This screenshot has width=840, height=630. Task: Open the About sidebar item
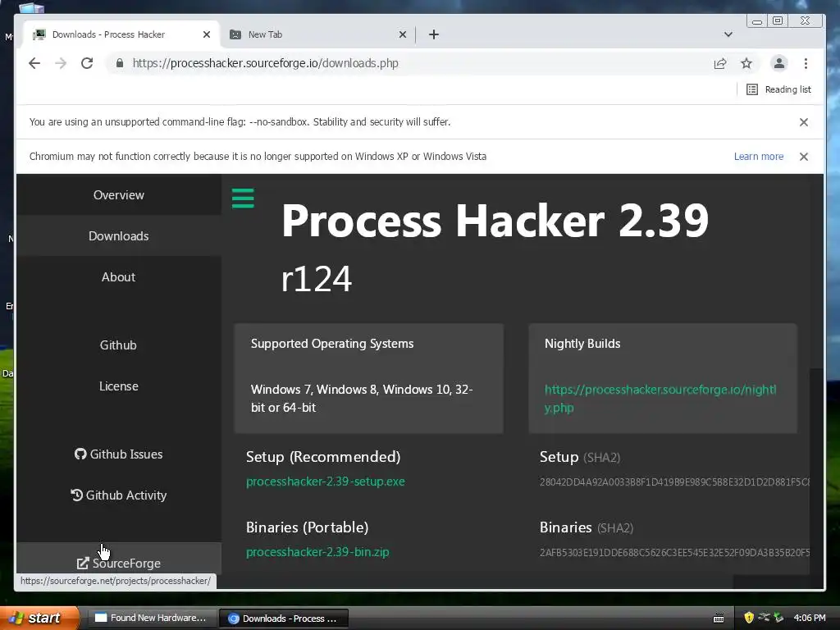118,277
